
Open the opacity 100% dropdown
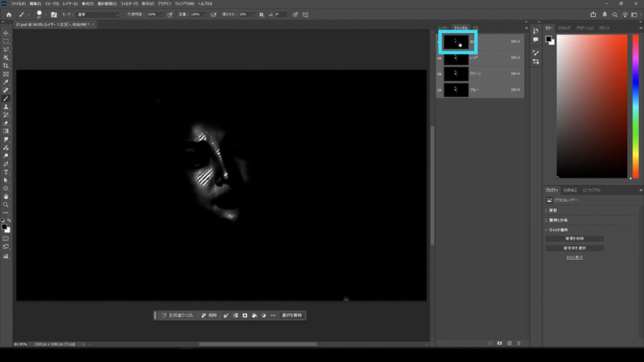point(163,14)
